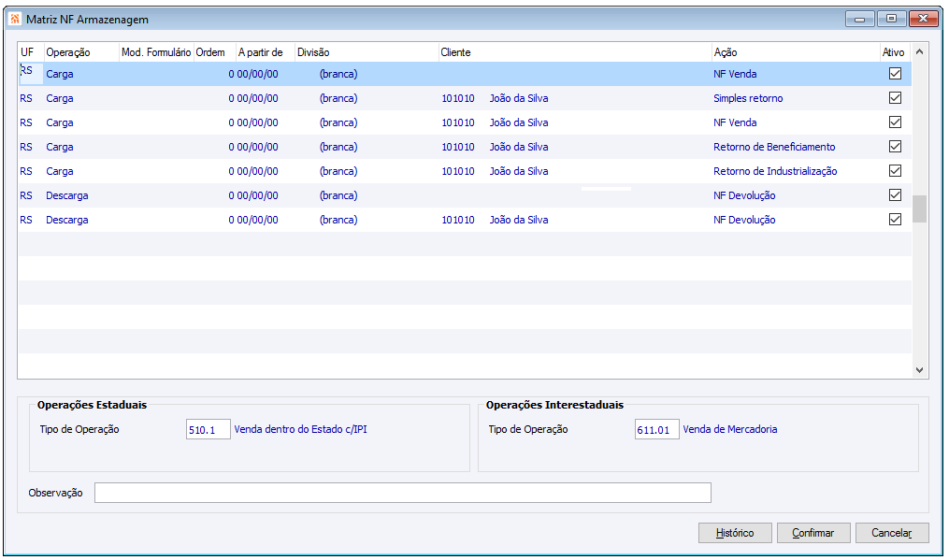Viewport: 949px width, 560px height.
Task: Minimize the Matriz NF Armazenagem window
Action: click(x=859, y=19)
